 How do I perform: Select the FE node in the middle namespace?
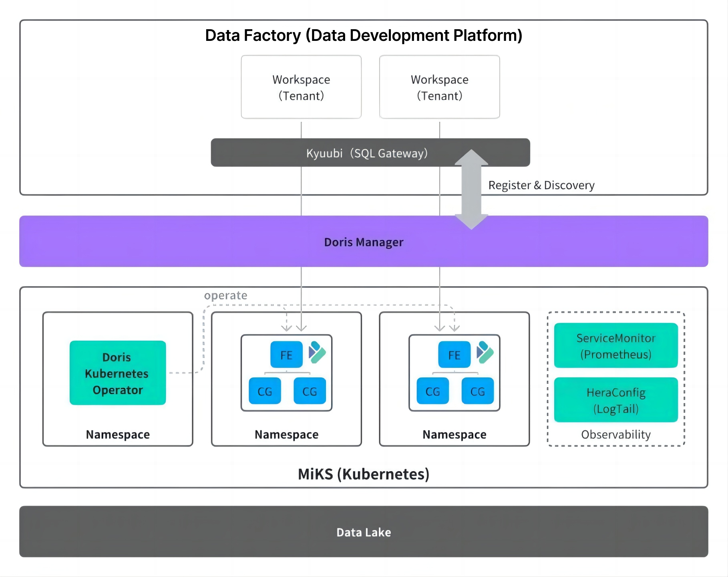[x=286, y=355]
